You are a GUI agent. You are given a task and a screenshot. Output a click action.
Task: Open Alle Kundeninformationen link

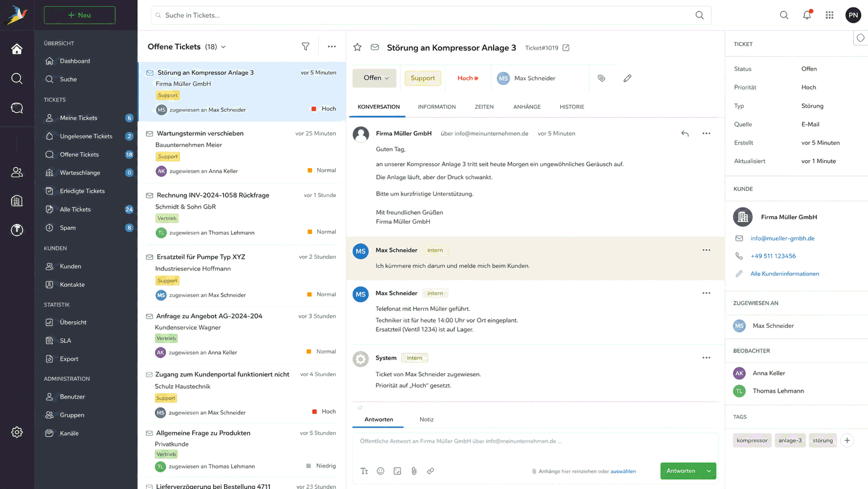[784, 273]
